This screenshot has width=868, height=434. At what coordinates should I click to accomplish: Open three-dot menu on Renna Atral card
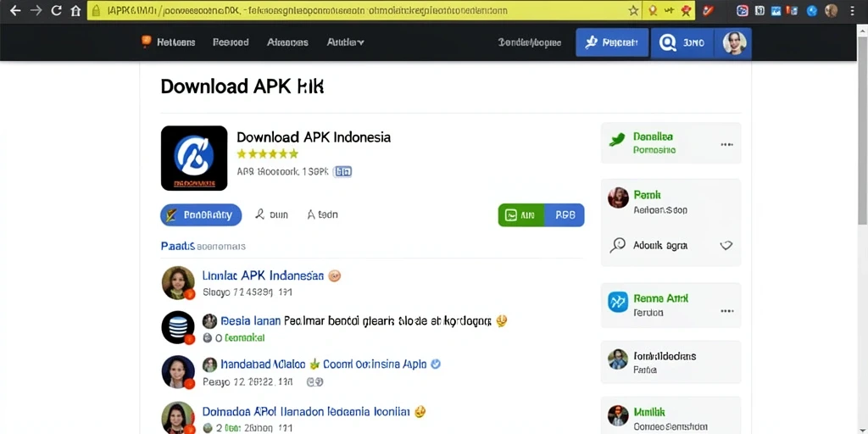pyautogui.click(x=726, y=311)
